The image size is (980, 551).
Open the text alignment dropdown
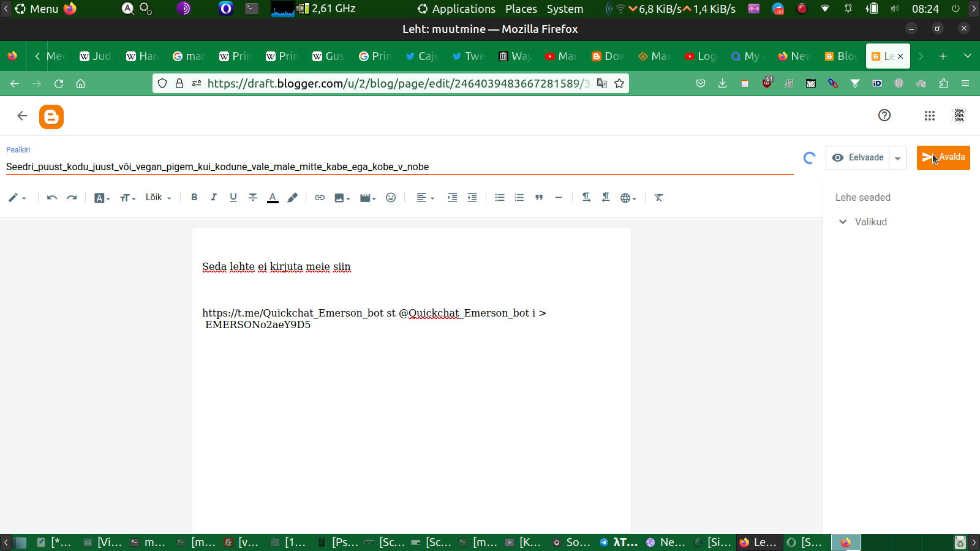coord(425,198)
